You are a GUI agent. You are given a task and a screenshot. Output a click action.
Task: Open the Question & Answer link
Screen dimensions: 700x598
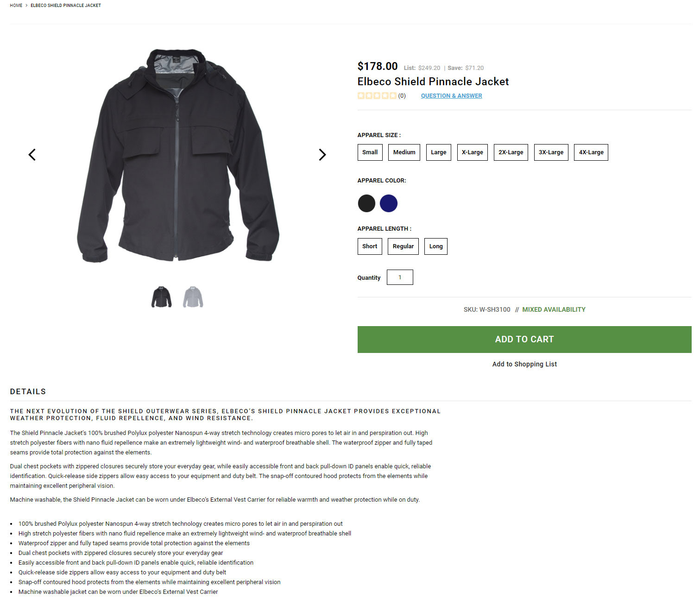click(x=451, y=96)
